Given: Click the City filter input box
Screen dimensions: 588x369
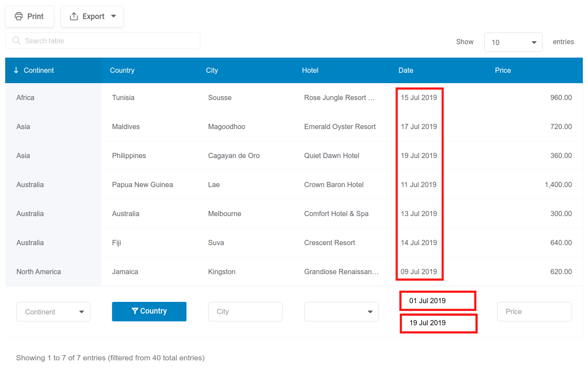Looking at the screenshot, I should tap(245, 311).
